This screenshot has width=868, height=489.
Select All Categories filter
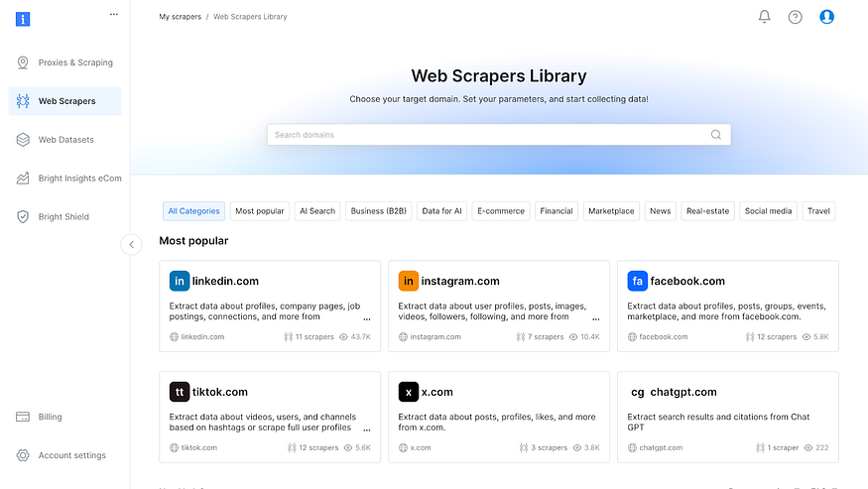click(193, 211)
